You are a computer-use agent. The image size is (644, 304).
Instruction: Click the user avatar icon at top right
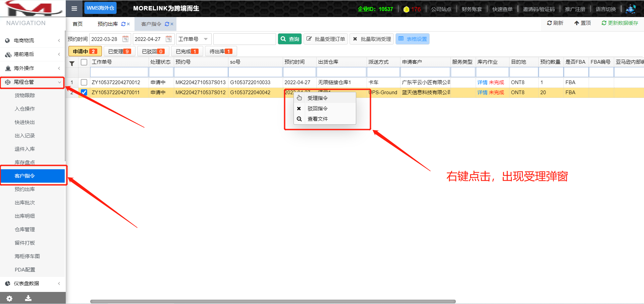[631, 9]
